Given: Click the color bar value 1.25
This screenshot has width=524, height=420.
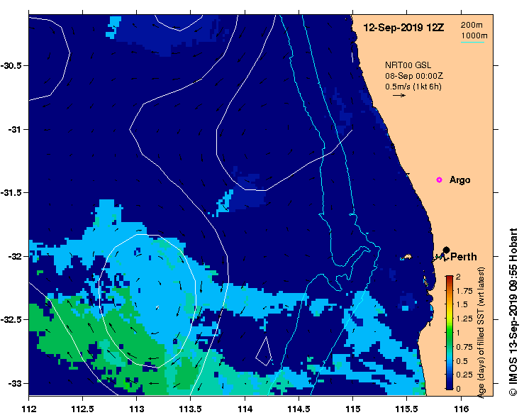Looking at the screenshot, I should click(x=464, y=319).
